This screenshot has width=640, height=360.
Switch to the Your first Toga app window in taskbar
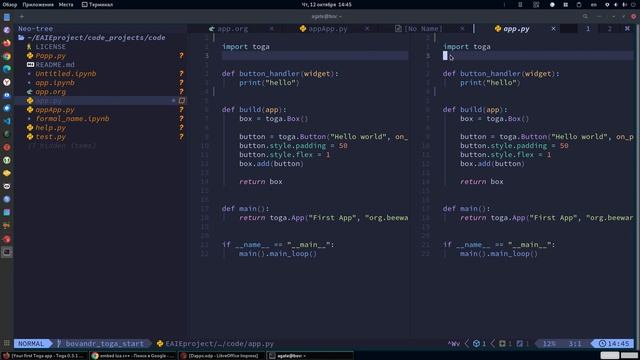pyautogui.click(x=44, y=356)
